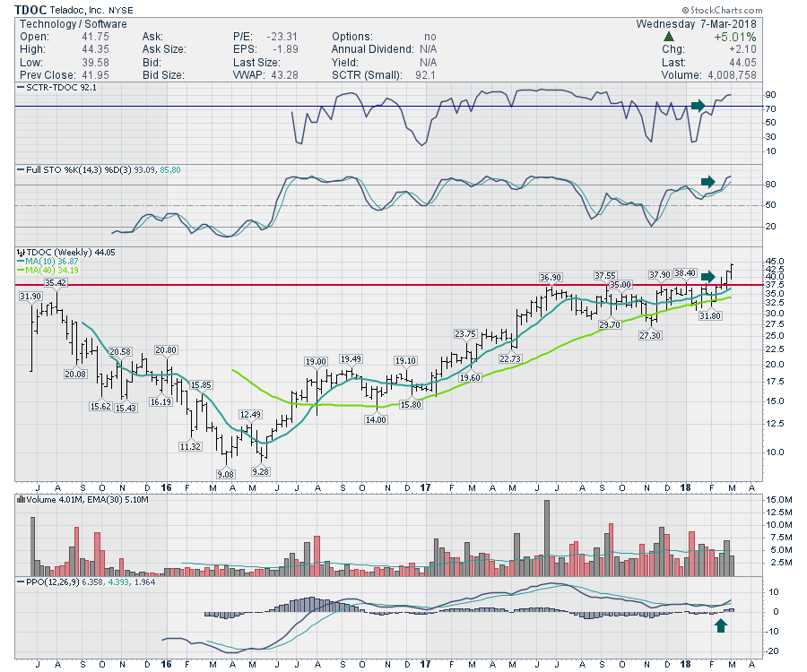Click the Last price 44.05
The image size is (807, 672).
point(742,63)
